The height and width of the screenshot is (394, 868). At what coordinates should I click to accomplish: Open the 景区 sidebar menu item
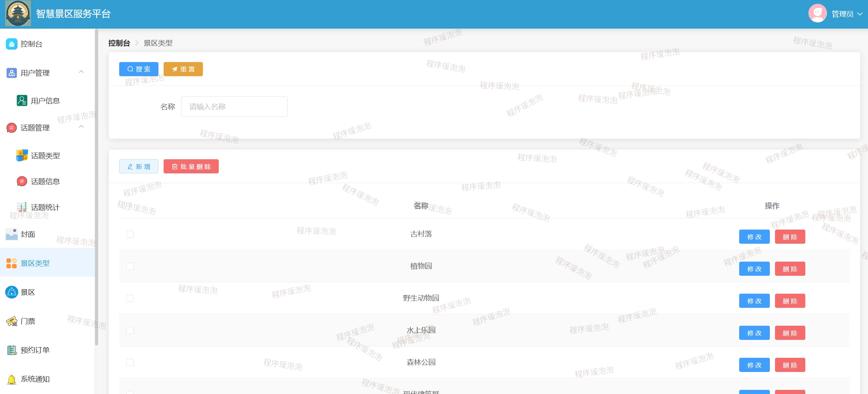[x=28, y=292]
